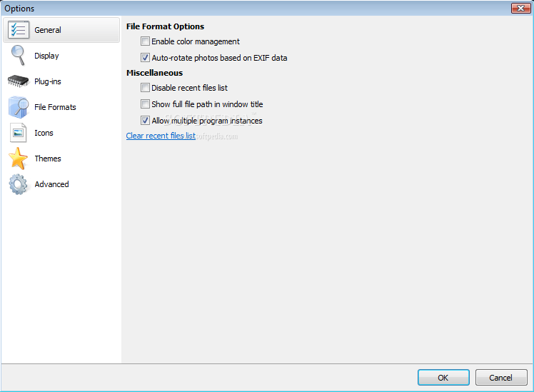Switch to the Display options label

click(x=46, y=56)
